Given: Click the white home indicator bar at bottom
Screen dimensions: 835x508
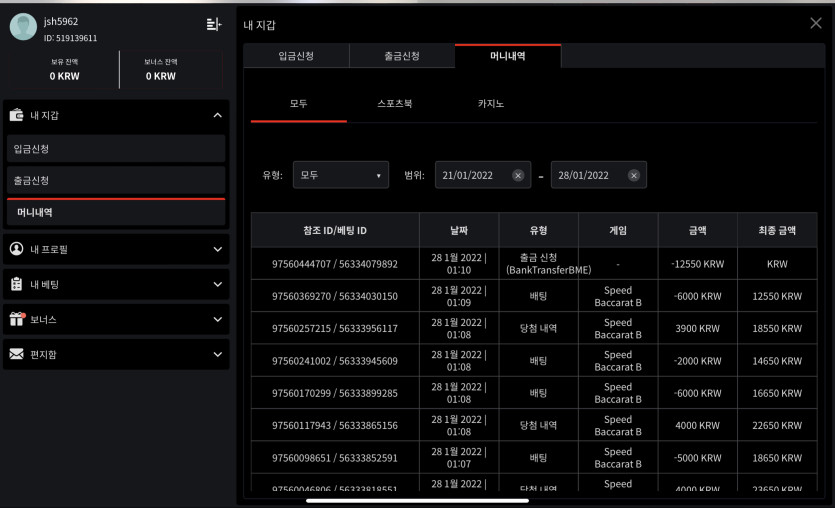Looking at the screenshot, I should 418,501.
